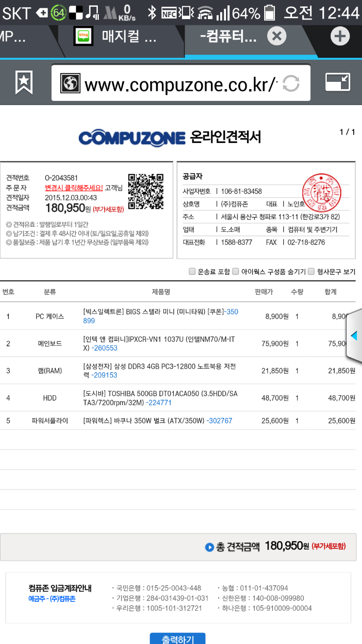Tap the 제품명 column header
This screenshot has height=644, width=362.
tap(161, 292)
